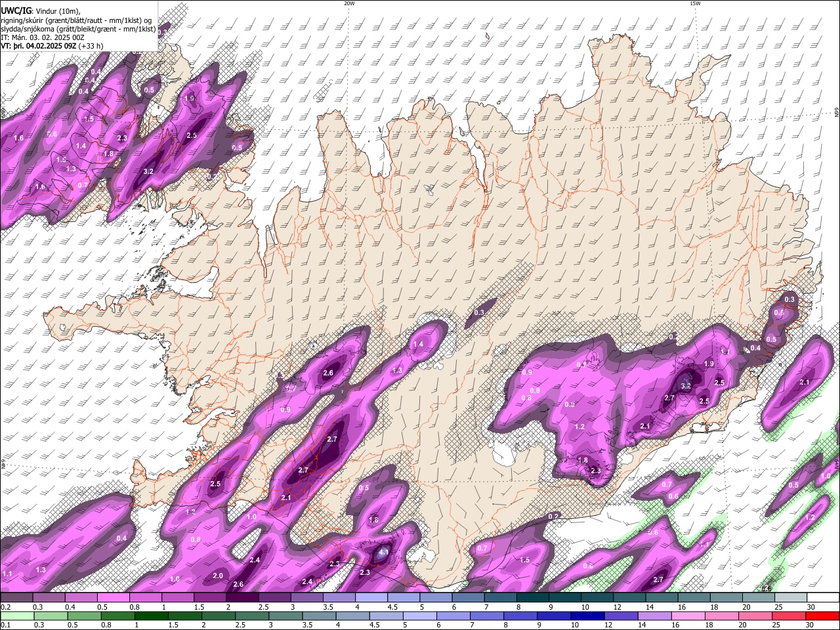Viewport: 840px width, 630px height.
Task: Click the '0.1' label under the lower legend row
Action: (5, 625)
